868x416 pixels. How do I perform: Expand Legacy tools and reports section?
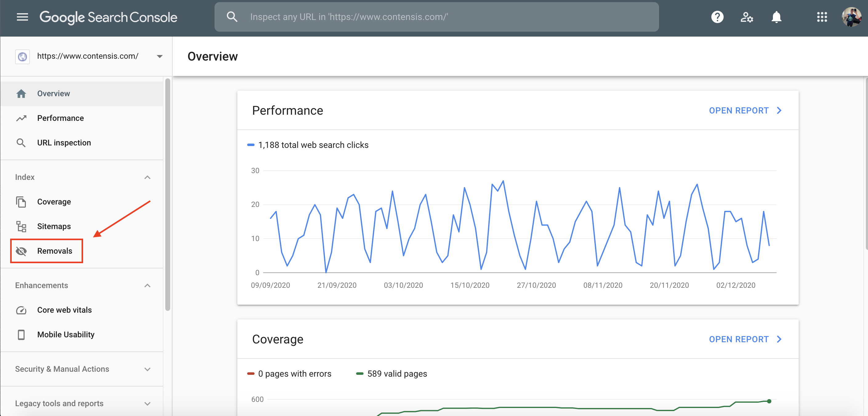147,403
